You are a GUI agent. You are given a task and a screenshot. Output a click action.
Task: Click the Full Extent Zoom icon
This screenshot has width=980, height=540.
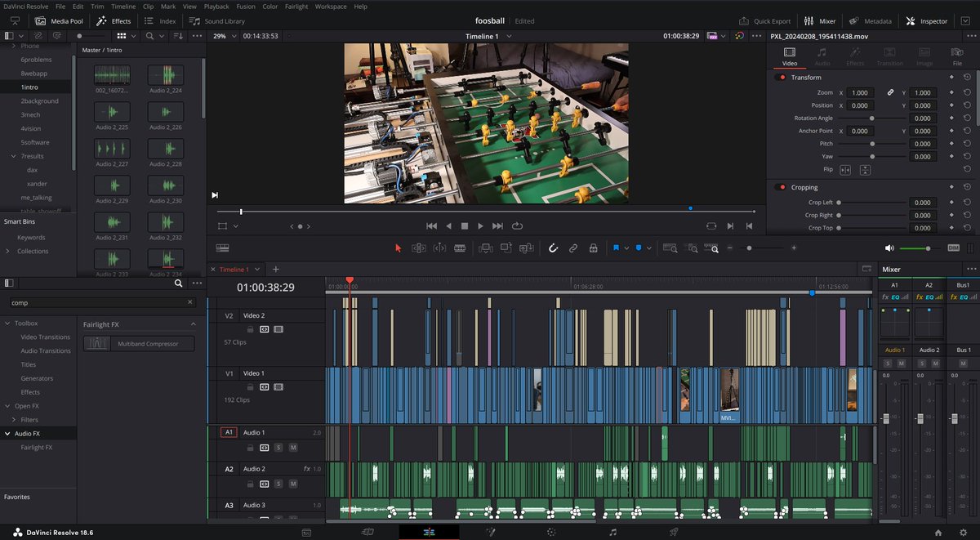pos(670,248)
